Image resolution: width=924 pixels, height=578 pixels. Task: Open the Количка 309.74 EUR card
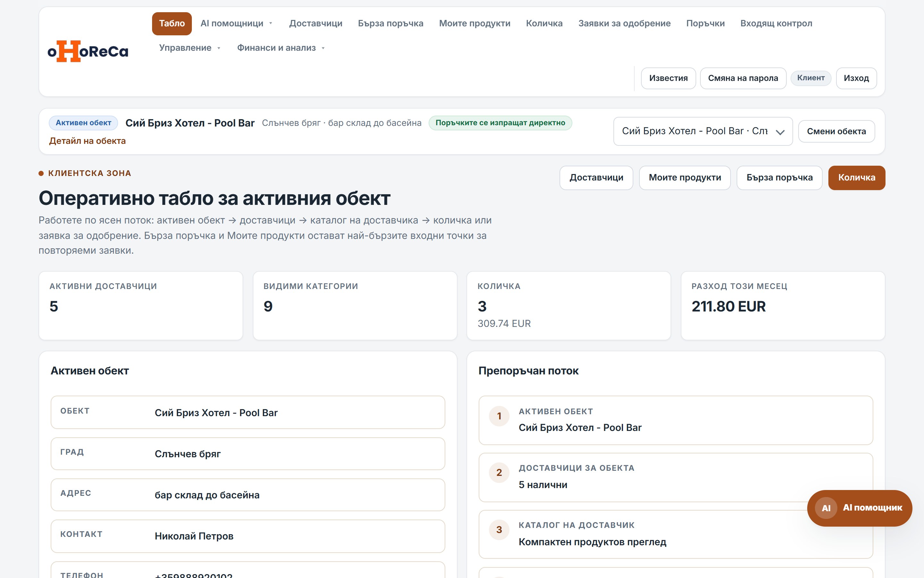point(569,306)
